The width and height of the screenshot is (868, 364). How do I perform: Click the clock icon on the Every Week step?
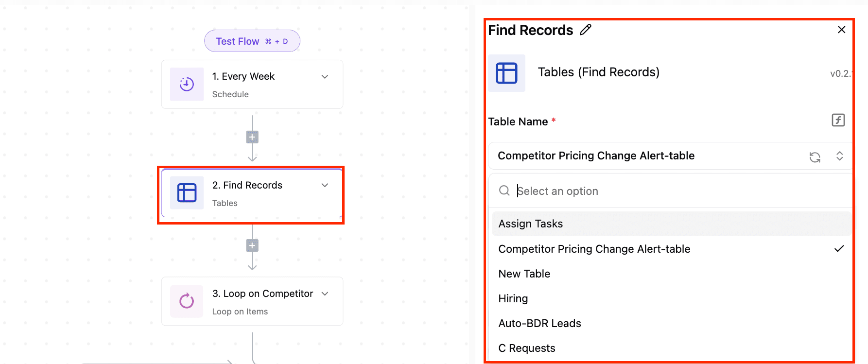[187, 84]
